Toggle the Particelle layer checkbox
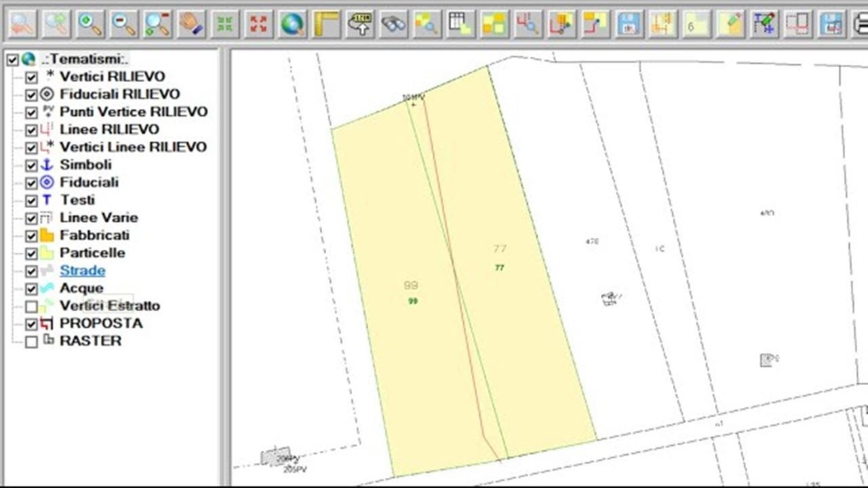Viewport: 868px width, 488px height. coord(31,253)
